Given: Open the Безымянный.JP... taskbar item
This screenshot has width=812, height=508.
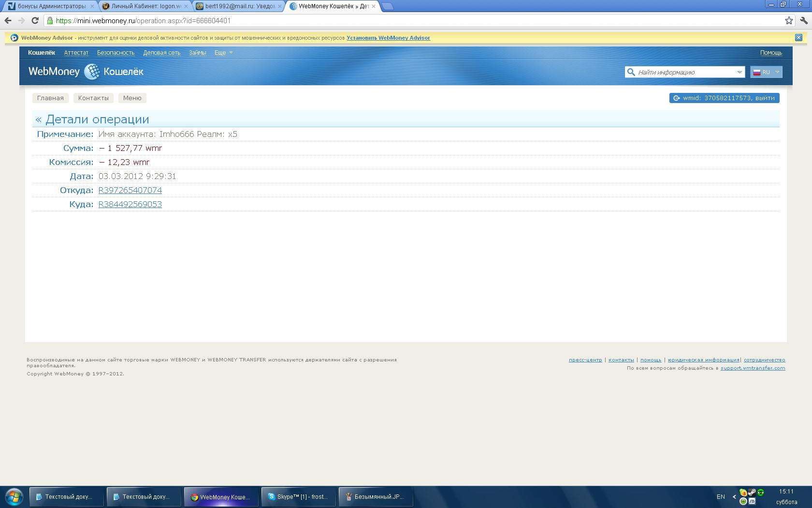Looking at the screenshot, I should (x=376, y=497).
